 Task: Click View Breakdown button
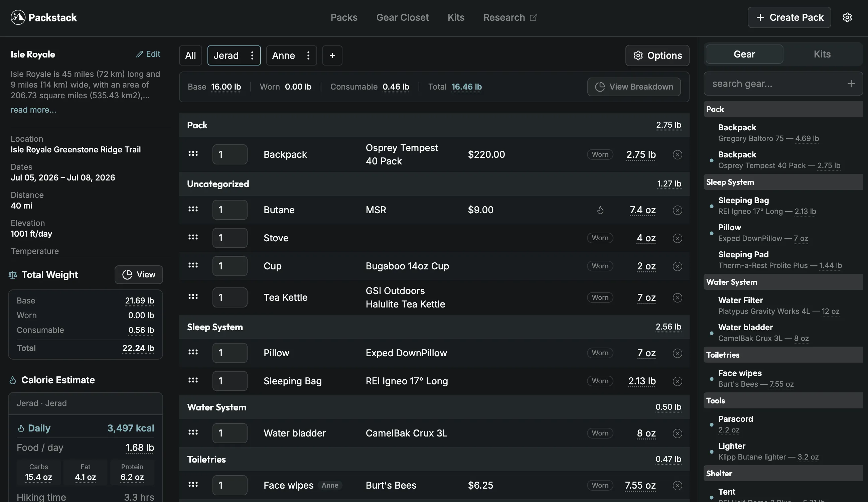tap(634, 87)
